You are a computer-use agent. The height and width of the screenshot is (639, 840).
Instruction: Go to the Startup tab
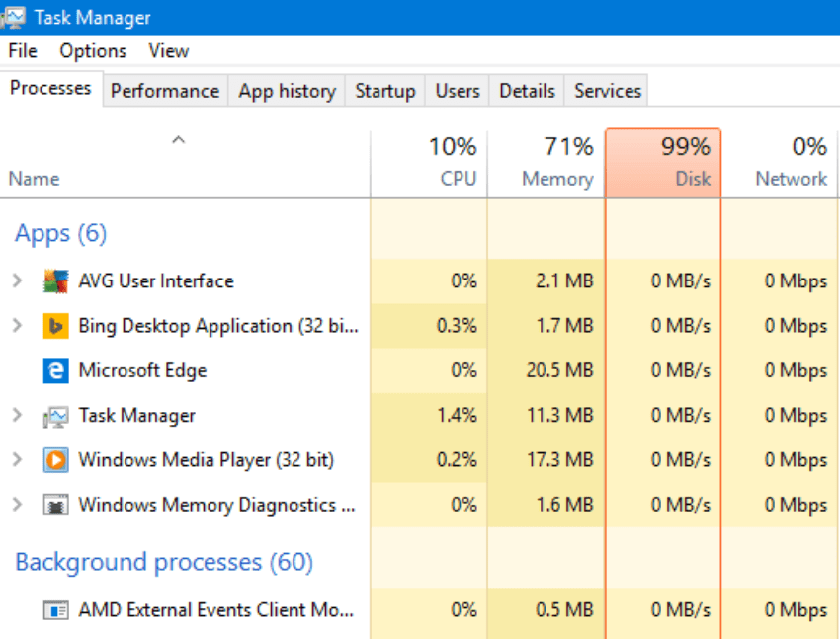point(384,91)
